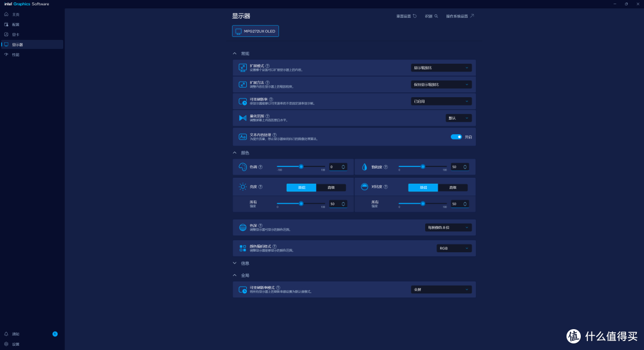This screenshot has height=350, width=644.
Task: Open the variable refresh rate mode dropdown
Action: pyautogui.click(x=441, y=290)
